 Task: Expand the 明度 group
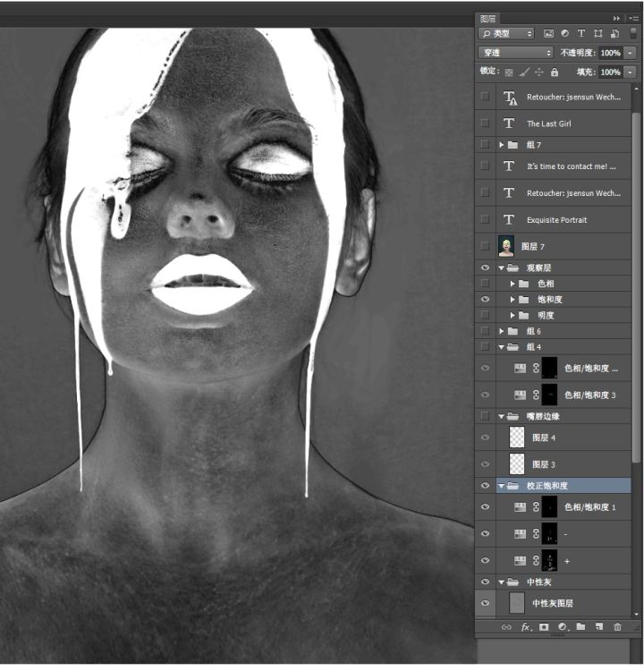click(x=513, y=315)
